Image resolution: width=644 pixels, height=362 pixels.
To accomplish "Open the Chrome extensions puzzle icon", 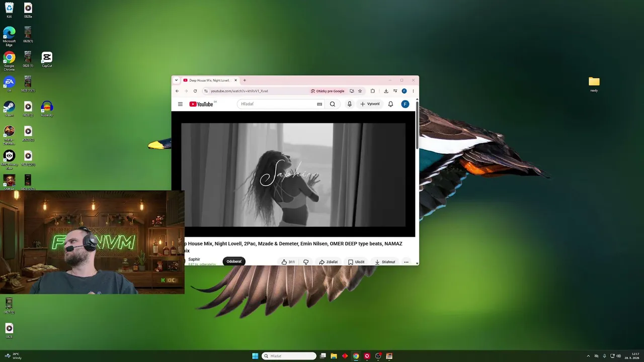I will pyautogui.click(x=373, y=91).
